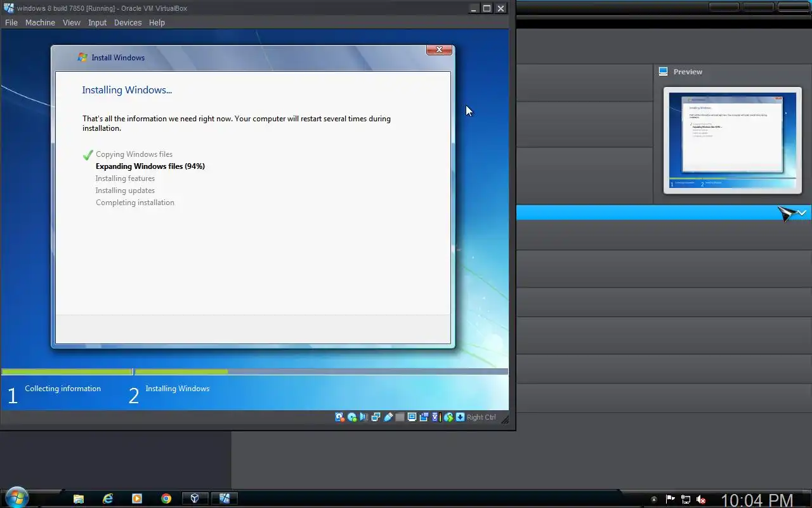The width and height of the screenshot is (812, 508).
Task: Click the Right Ctrl host key label
Action: click(x=481, y=417)
